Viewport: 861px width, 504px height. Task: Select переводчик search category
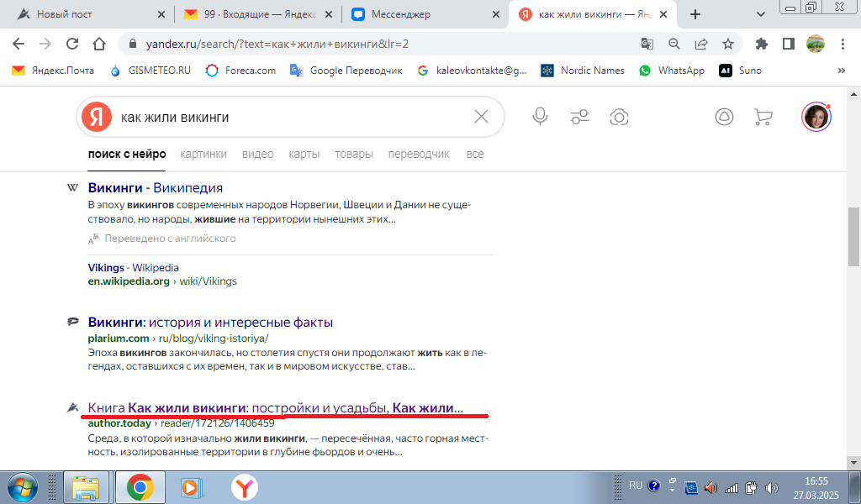coord(419,154)
